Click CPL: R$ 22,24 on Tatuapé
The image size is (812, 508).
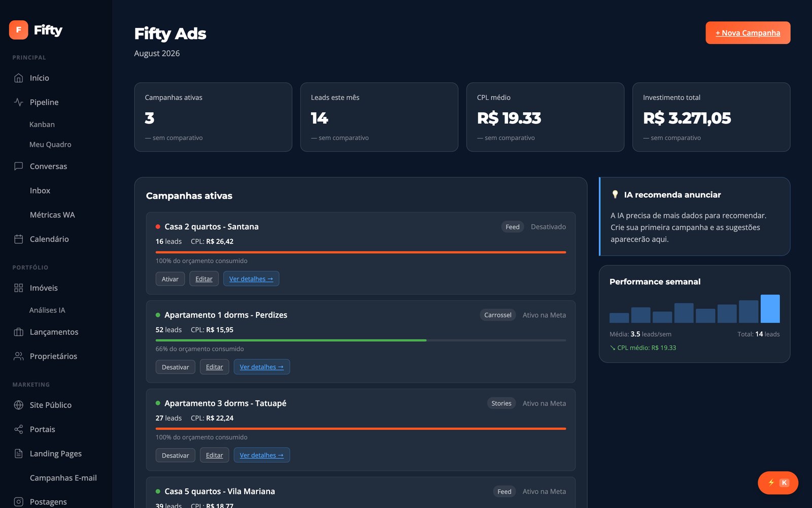(212, 418)
